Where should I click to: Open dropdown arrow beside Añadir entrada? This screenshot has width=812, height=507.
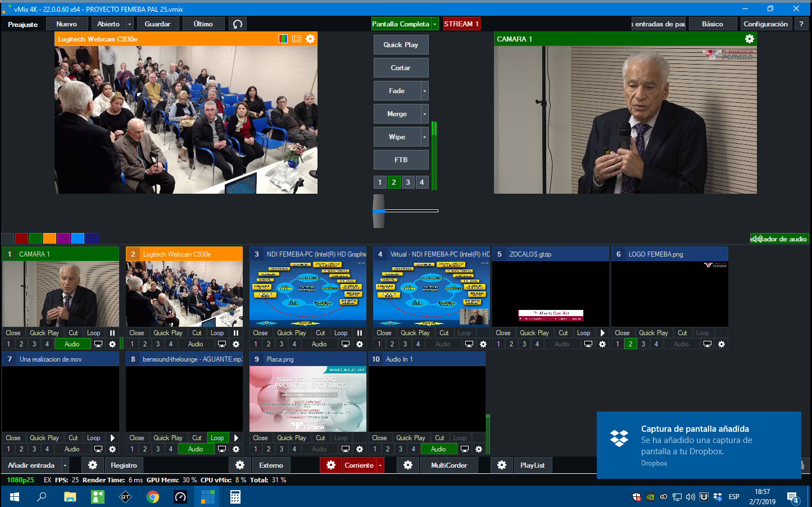pos(65,465)
